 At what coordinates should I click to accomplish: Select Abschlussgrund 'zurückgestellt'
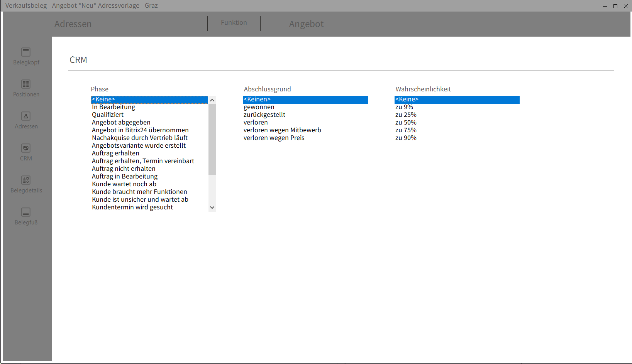[305, 115]
